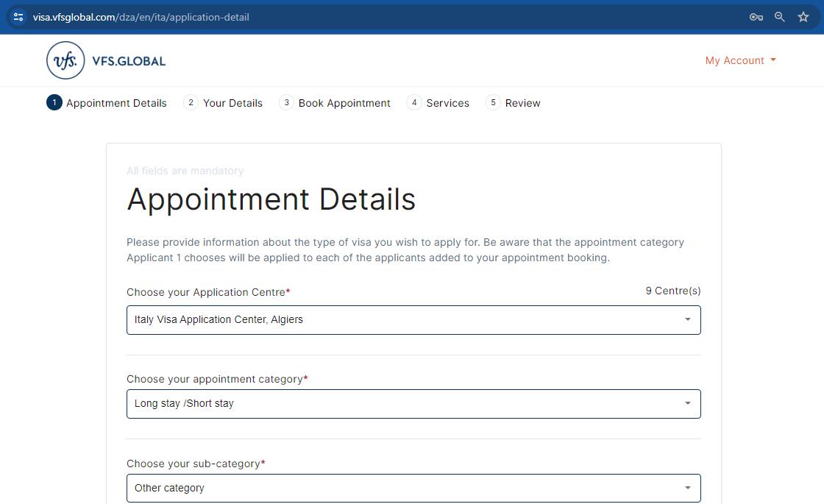Image resolution: width=824 pixels, height=504 pixels.
Task: Click the step 5 Review circle
Action: [493, 102]
